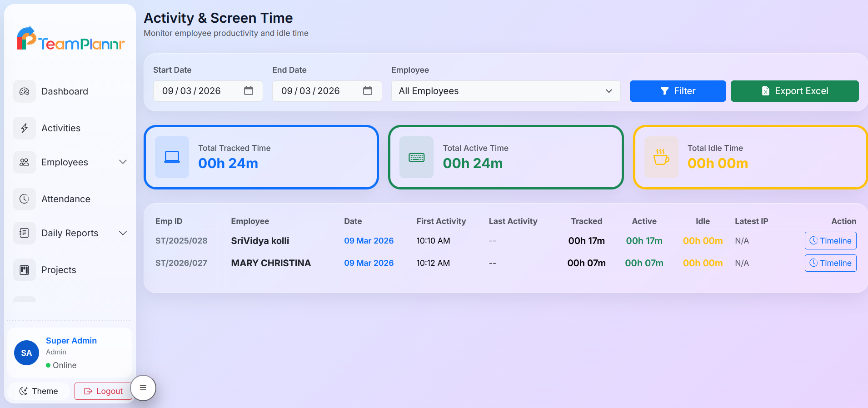This screenshot has width=868, height=408.
Task: Click the Start Date input field
Action: click(198, 91)
